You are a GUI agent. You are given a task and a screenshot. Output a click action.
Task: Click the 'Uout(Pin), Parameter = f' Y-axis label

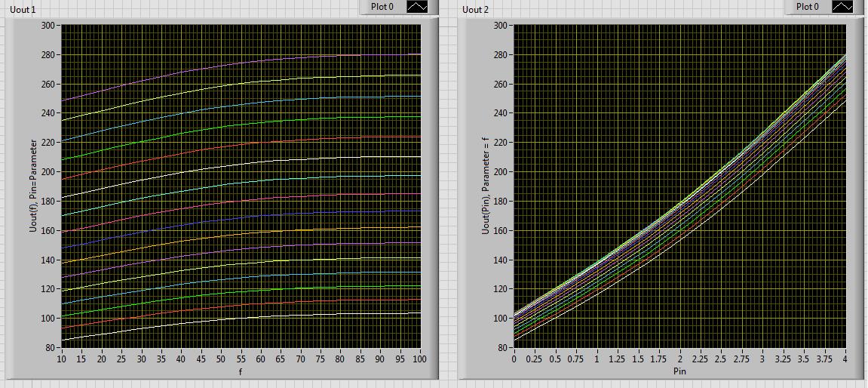tap(486, 186)
